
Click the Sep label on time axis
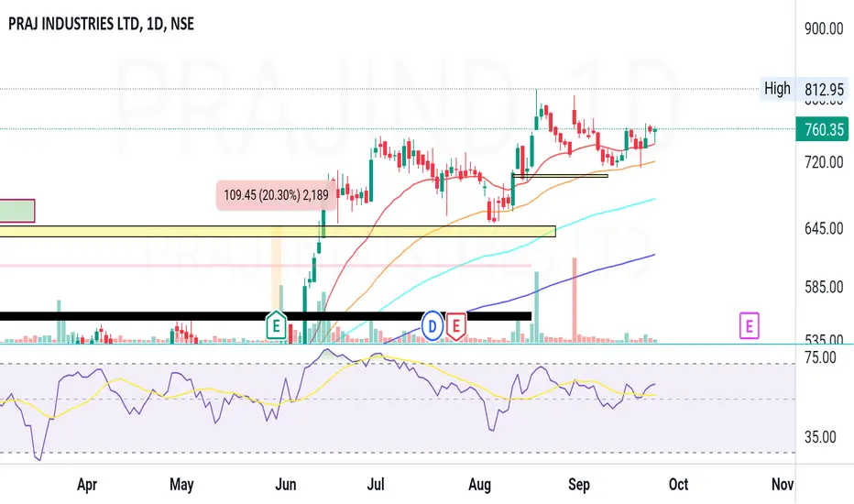[x=579, y=484]
